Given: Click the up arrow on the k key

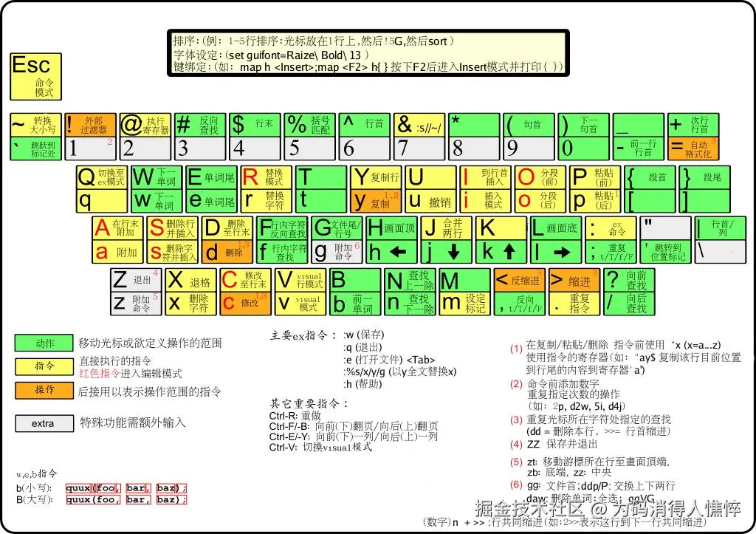Looking at the screenshot, I should (x=509, y=252).
